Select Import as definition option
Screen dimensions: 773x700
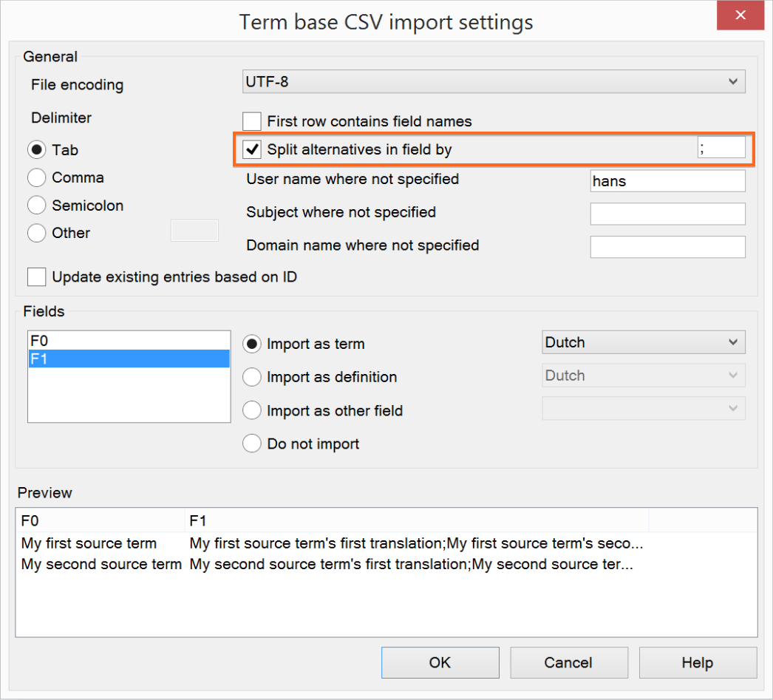252,377
